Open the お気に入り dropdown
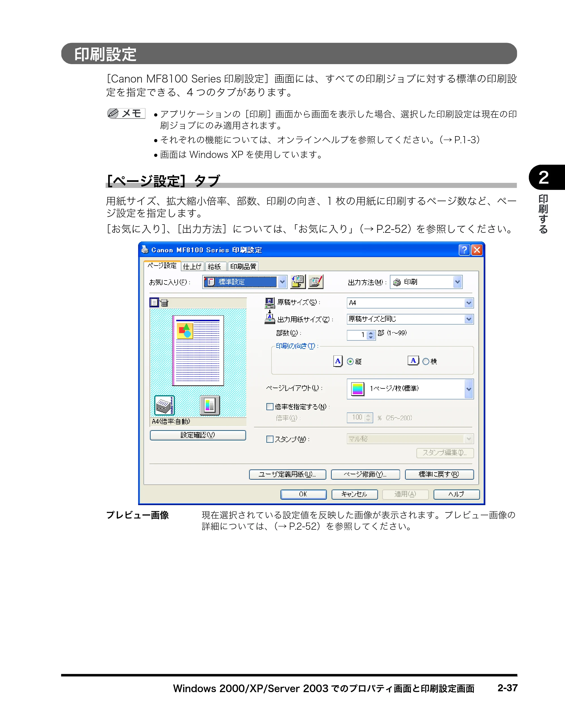This screenshot has width=565, height=728. point(282,282)
